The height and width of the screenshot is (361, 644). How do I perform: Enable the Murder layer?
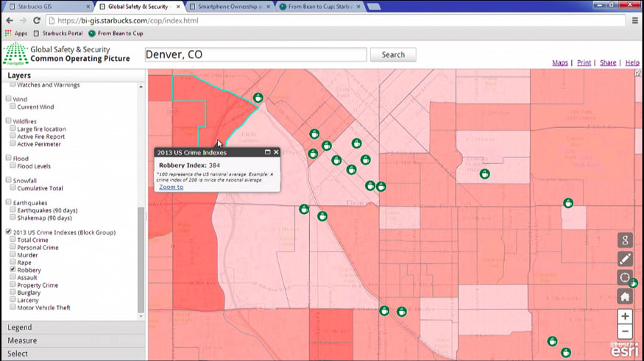(13, 254)
